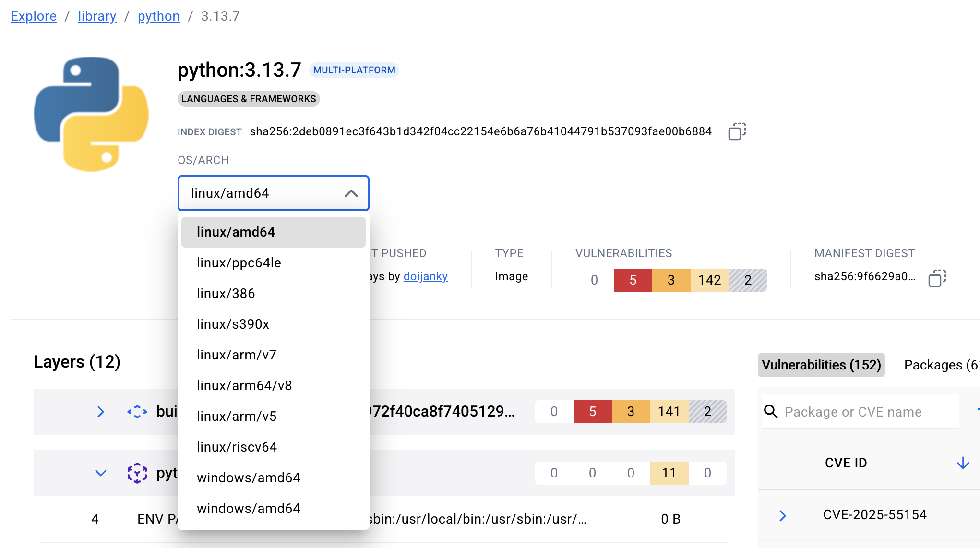This screenshot has width=980, height=548.
Task: Click the python layer group icon
Action: pos(137,473)
